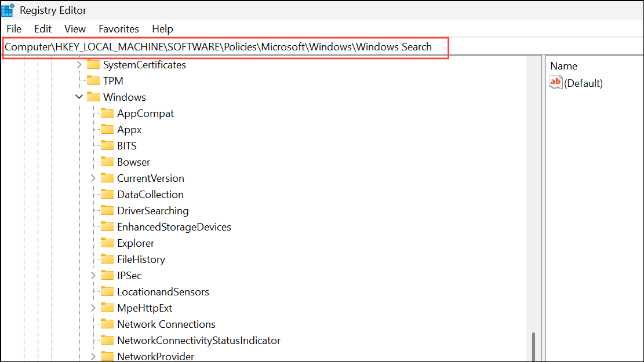Select the Network Connections key

coord(166,324)
